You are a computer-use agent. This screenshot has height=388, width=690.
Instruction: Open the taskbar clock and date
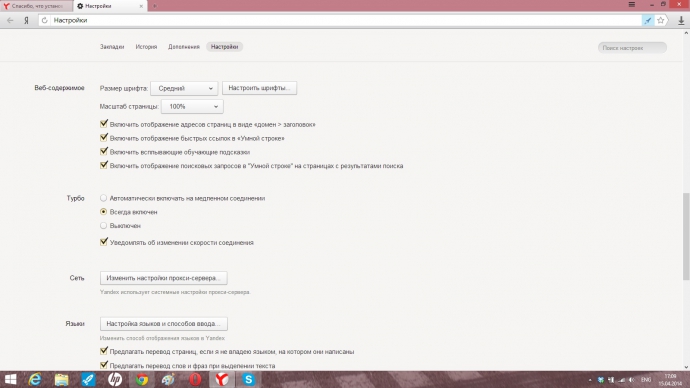click(x=670, y=380)
